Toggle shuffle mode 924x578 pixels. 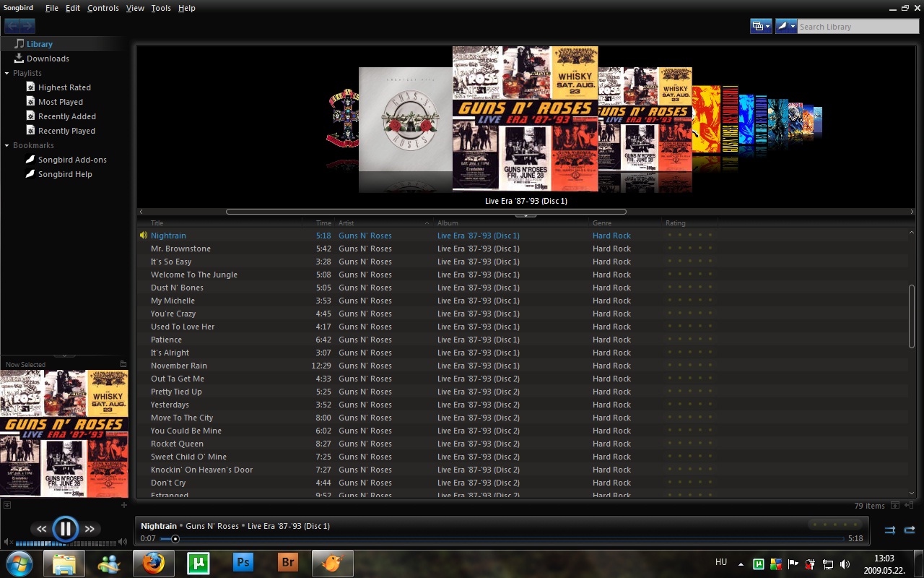[890, 530]
